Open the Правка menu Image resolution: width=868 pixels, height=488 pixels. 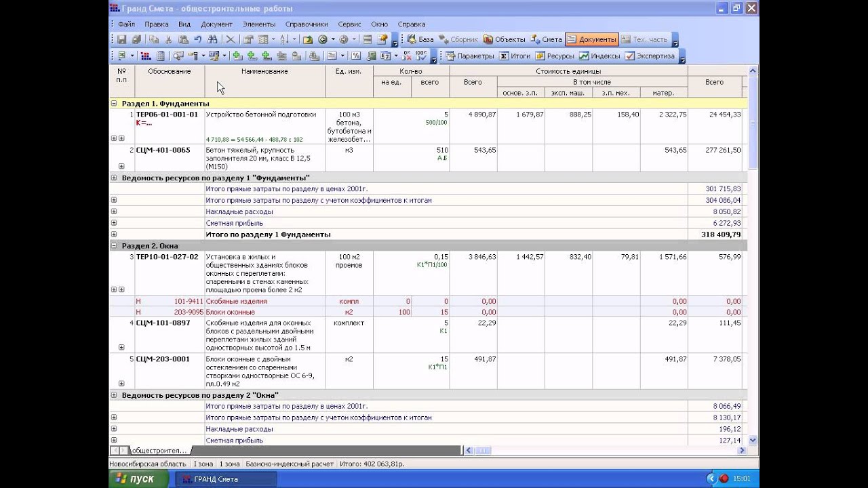point(157,24)
